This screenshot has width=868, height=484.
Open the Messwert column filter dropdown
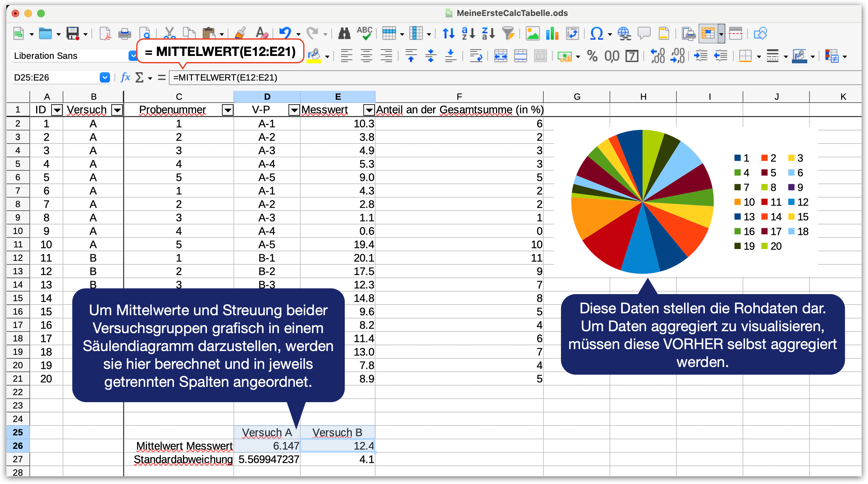pos(369,110)
